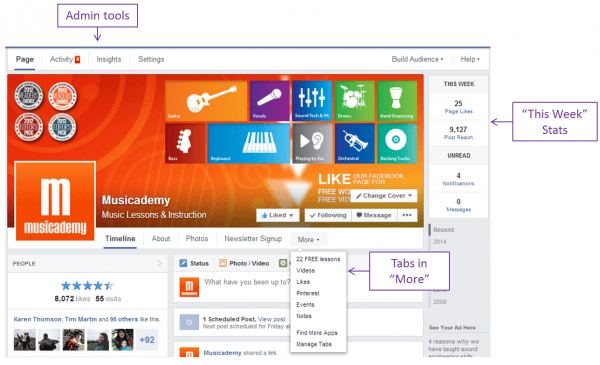Click the 2014 marker in the timeline sidebar
The height and width of the screenshot is (365, 600).
440,242
